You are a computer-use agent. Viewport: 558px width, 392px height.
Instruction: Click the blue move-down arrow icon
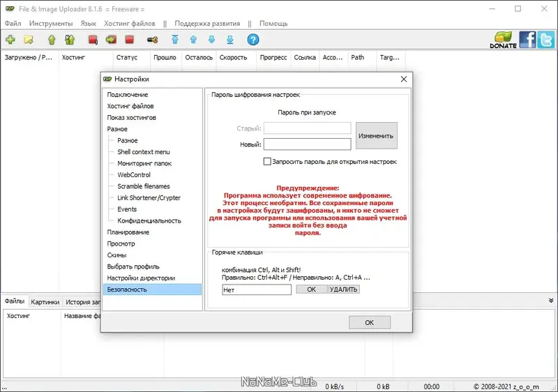pos(212,40)
